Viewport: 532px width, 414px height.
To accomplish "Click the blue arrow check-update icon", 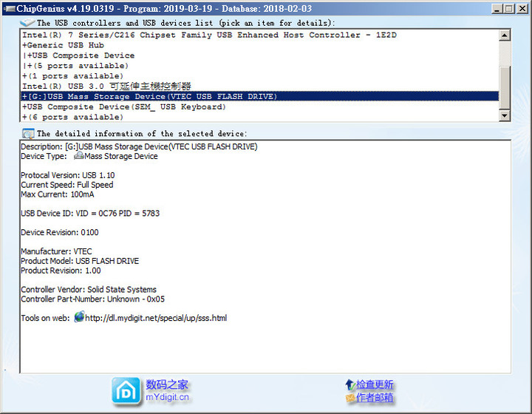I will pos(350,384).
